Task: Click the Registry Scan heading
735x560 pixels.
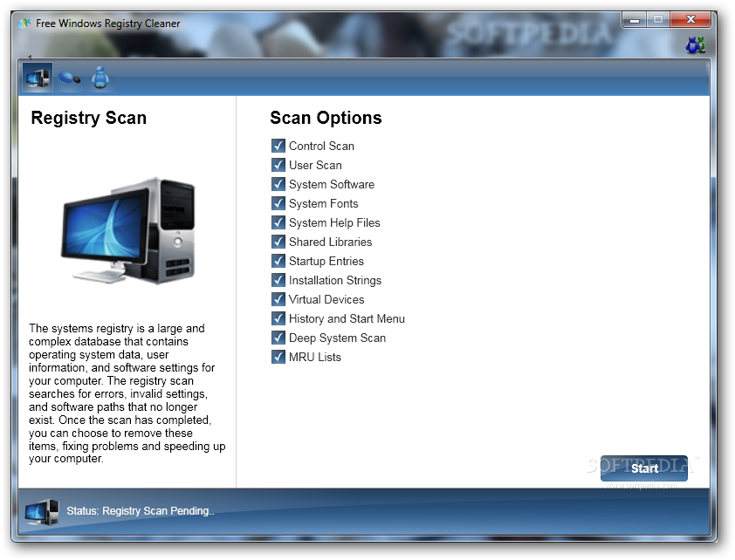Action: [88, 118]
